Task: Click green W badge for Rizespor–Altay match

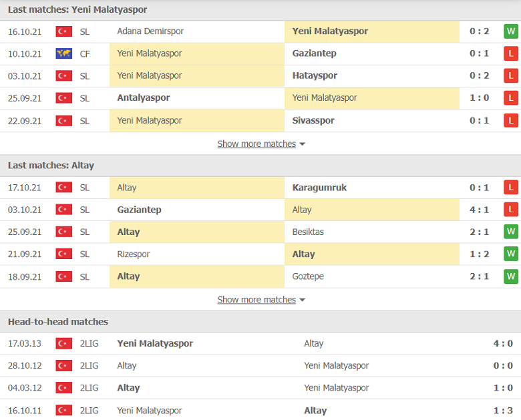Action: click(511, 254)
